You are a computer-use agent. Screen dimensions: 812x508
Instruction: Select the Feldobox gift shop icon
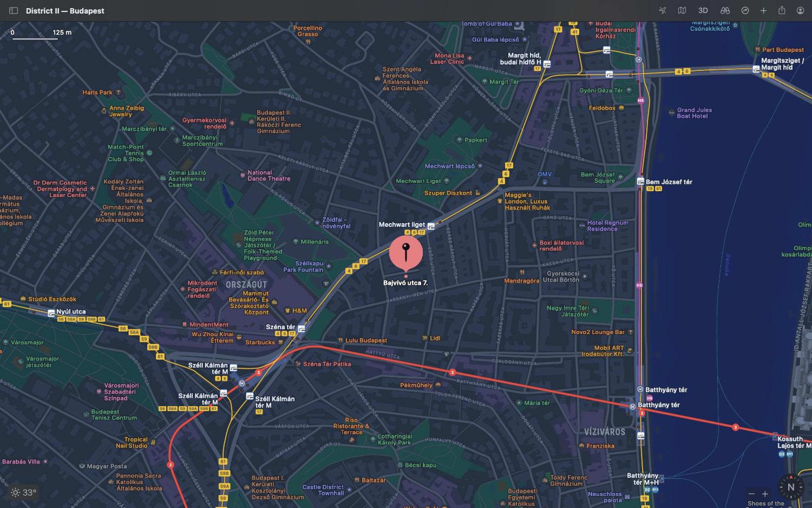[x=621, y=108]
